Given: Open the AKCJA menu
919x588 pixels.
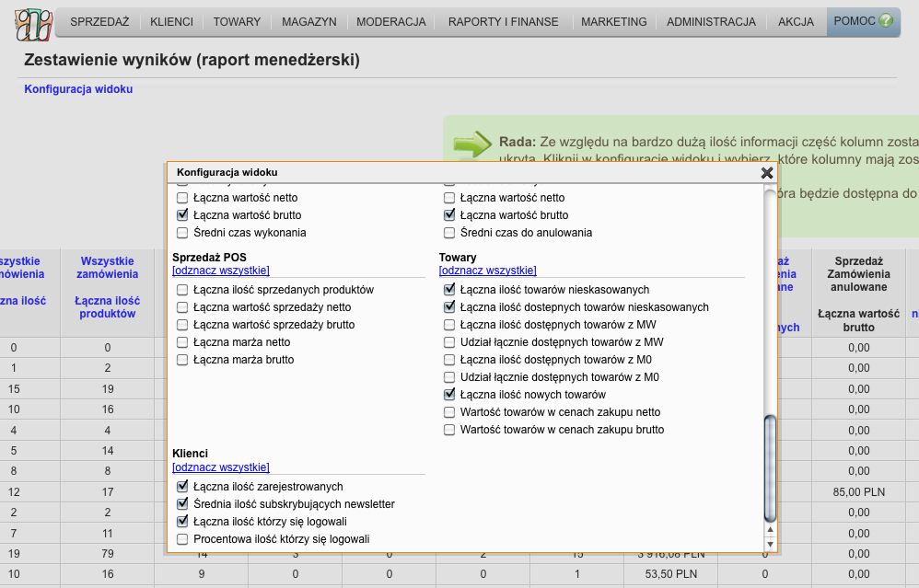Looking at the screenshot, I should click(796, 22).
